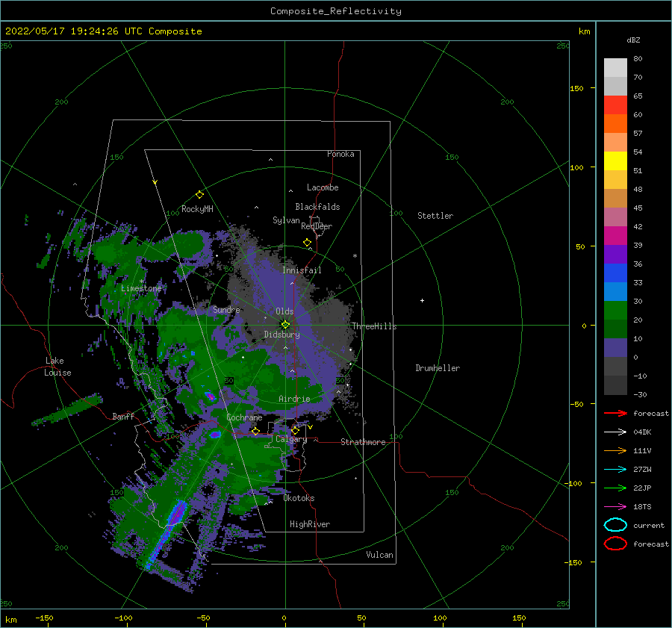Image resolution: width=672 pixels, height=628 pixels.
Task: Click the Calgary city label
Action: (291, 439)
